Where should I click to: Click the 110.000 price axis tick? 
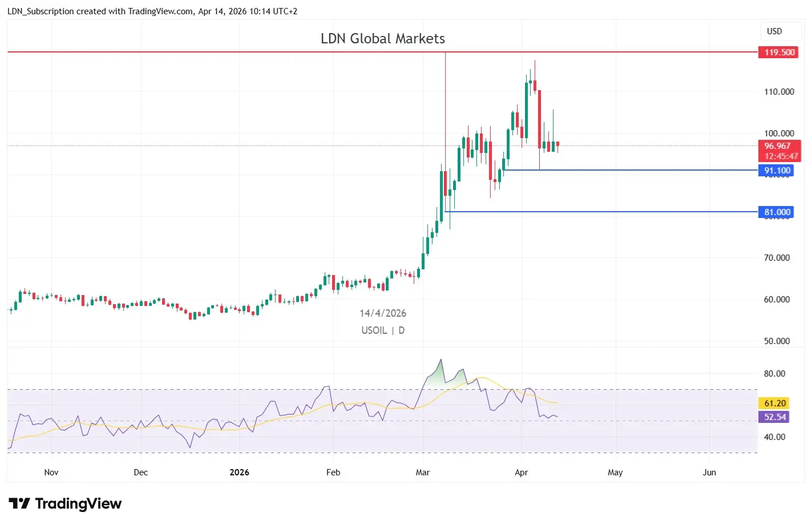click(778, 92)
